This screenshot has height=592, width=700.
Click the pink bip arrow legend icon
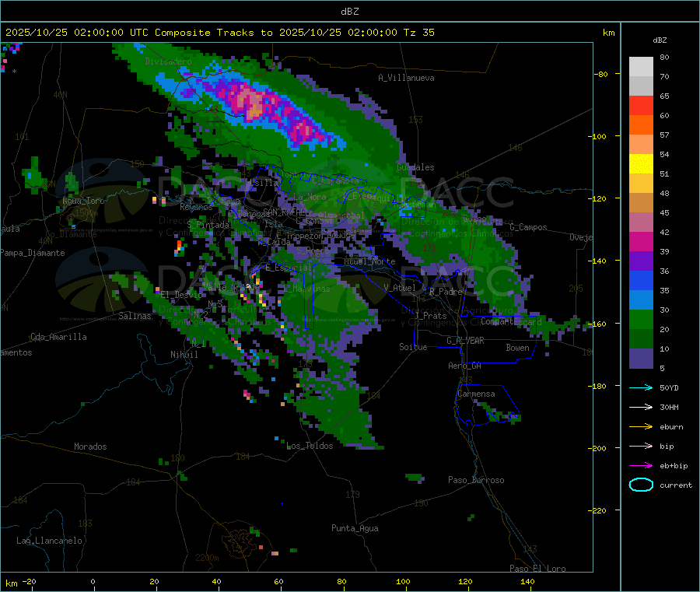point(641,446)
